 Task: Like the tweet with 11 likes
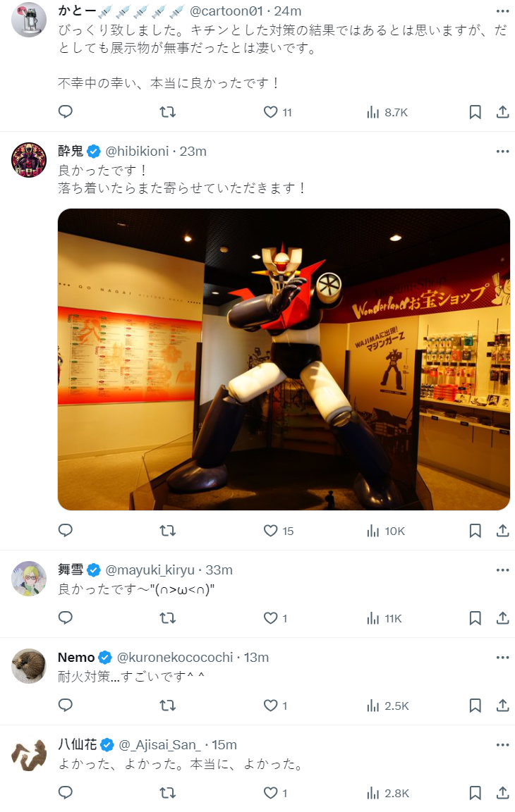coord(278,112)
